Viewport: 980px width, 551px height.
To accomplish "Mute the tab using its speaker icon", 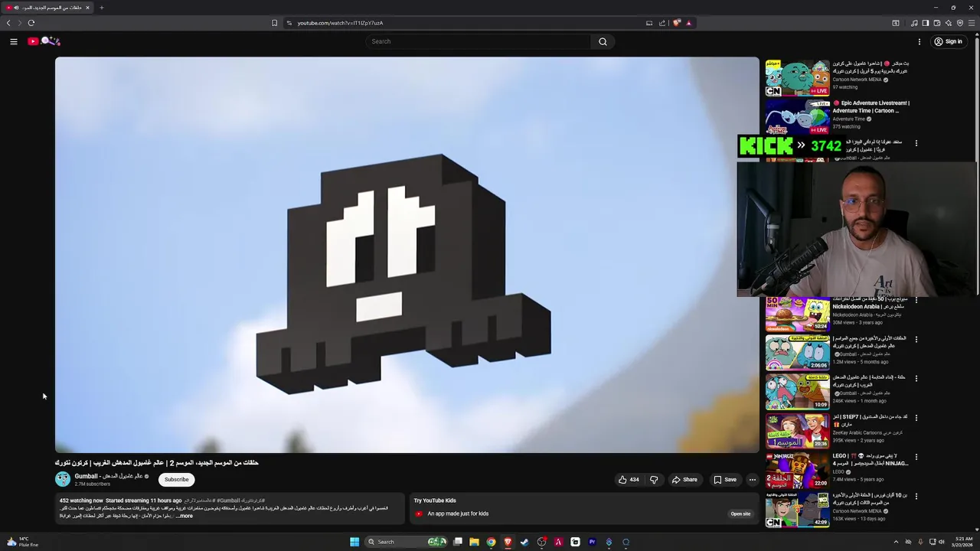I will [x=16, y=8].
